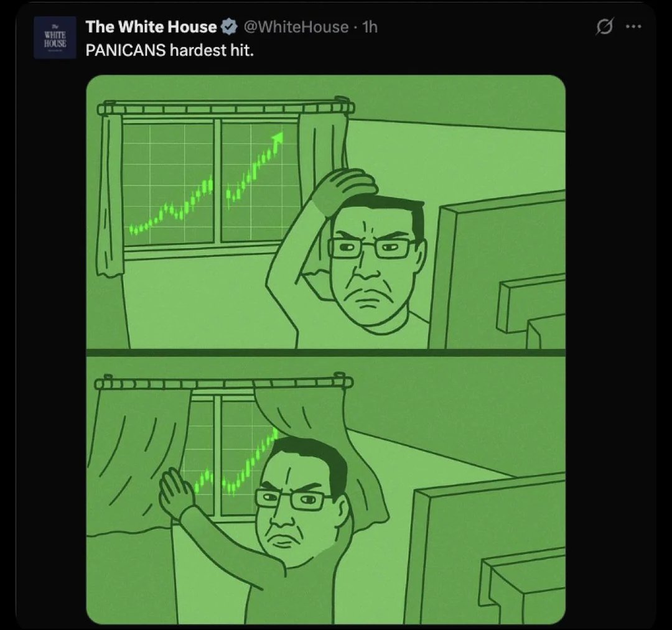The width and height of the screenshot is (672, 630).
Task: Click the window chart in top panel
Action: (x=211, y=182)
